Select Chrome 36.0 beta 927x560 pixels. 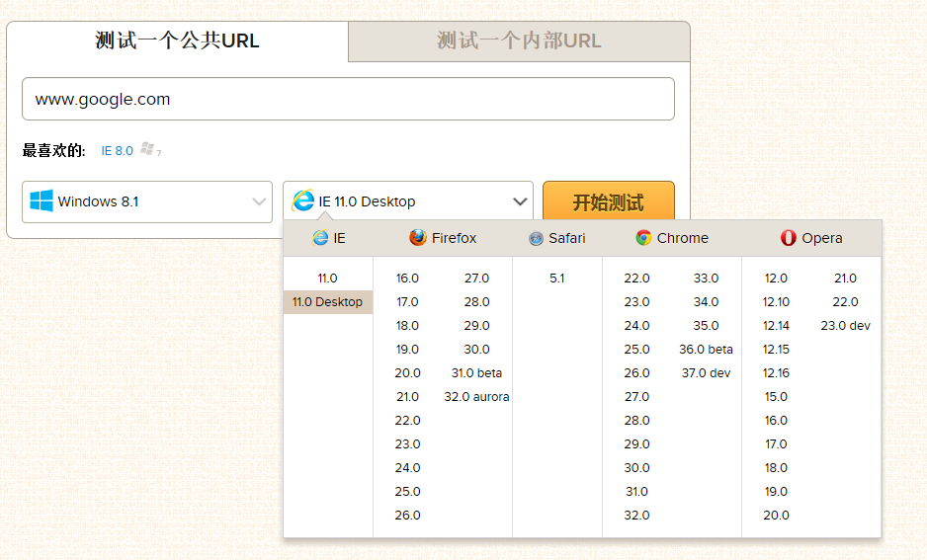coord(706,349)
